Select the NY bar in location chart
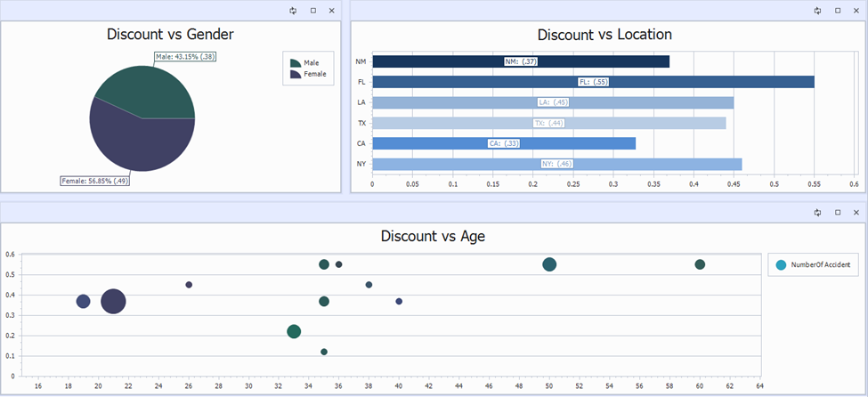This screenshot has height=397, width=868. tap(557, 164)
